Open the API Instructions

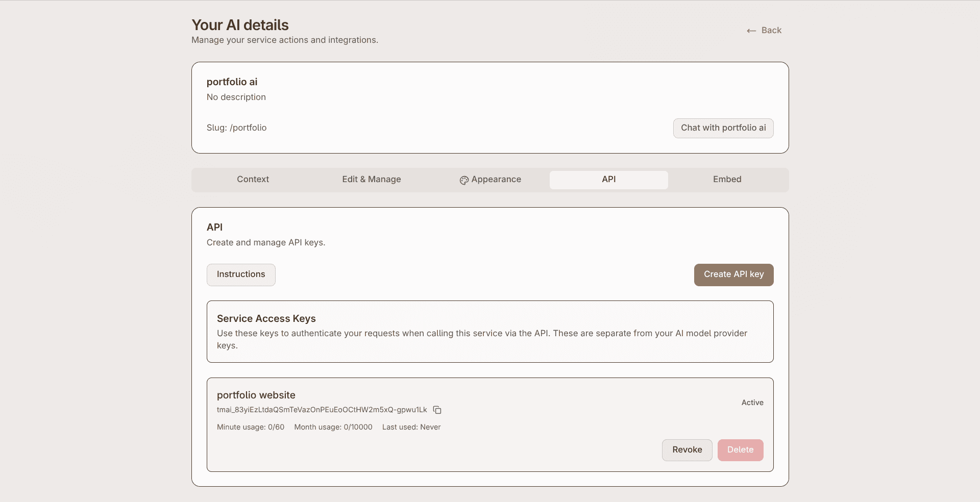click(x=241, y=274)
